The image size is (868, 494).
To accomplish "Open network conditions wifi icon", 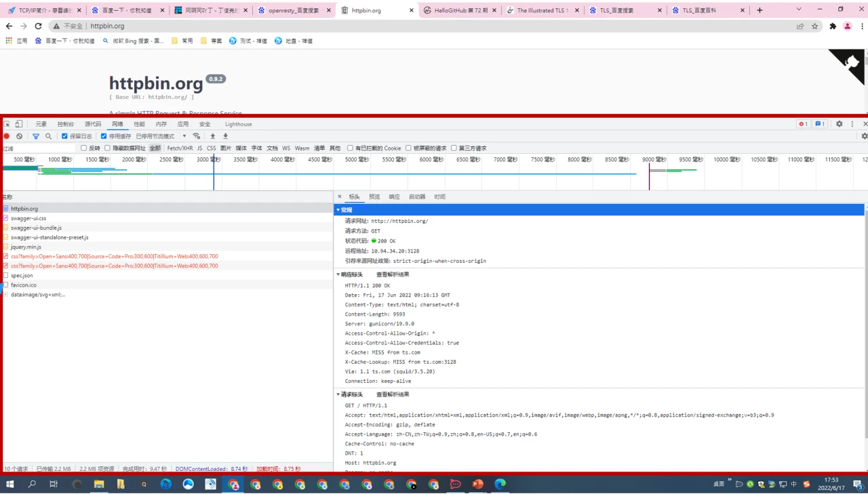I will pos(197,136).
